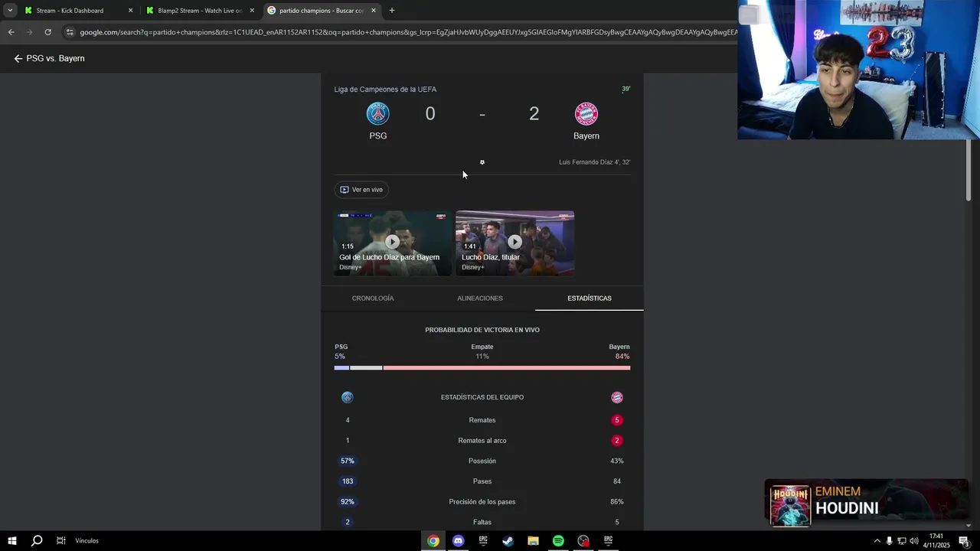Open Discord from the taskbar
Screen dimensions: 980x551
point(458,541)
